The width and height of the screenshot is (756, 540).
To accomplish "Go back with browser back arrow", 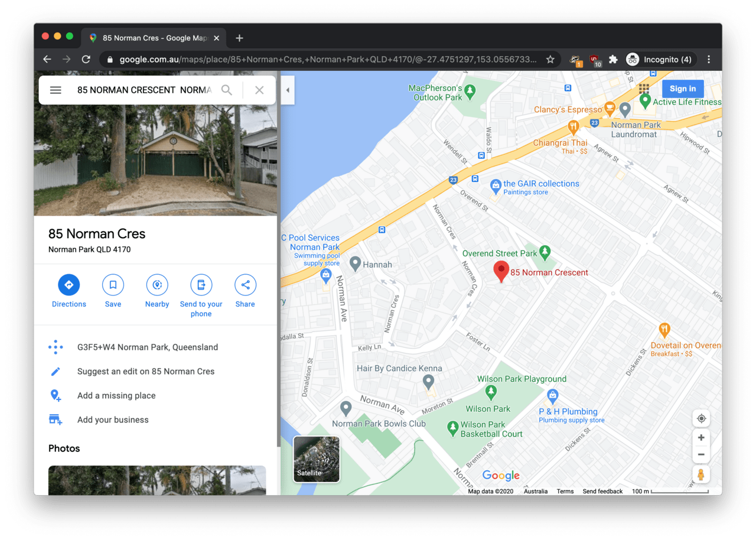I will [47, 59].
